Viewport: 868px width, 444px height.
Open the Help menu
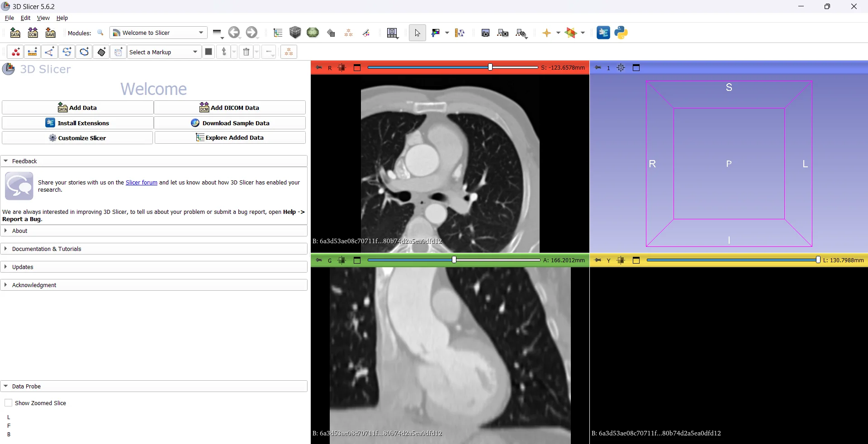(62, 18)
